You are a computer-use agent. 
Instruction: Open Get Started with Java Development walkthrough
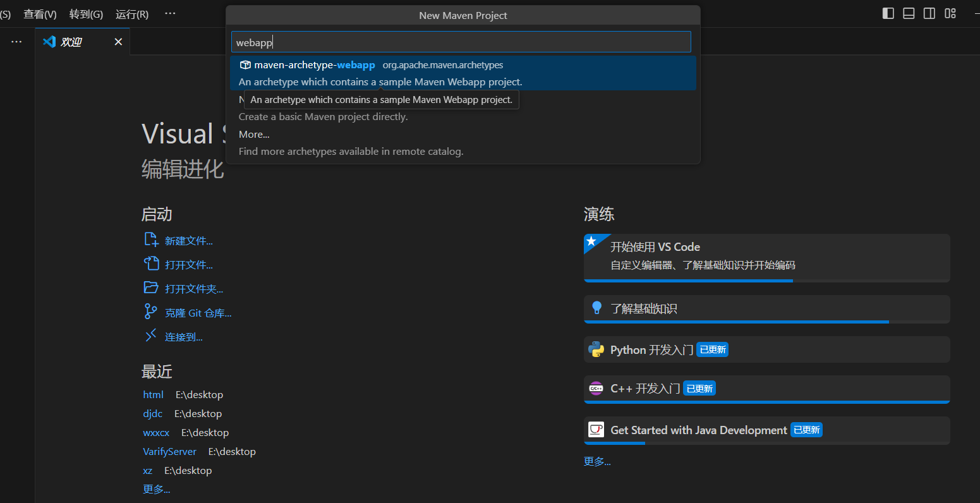click(x=766, y=430)
